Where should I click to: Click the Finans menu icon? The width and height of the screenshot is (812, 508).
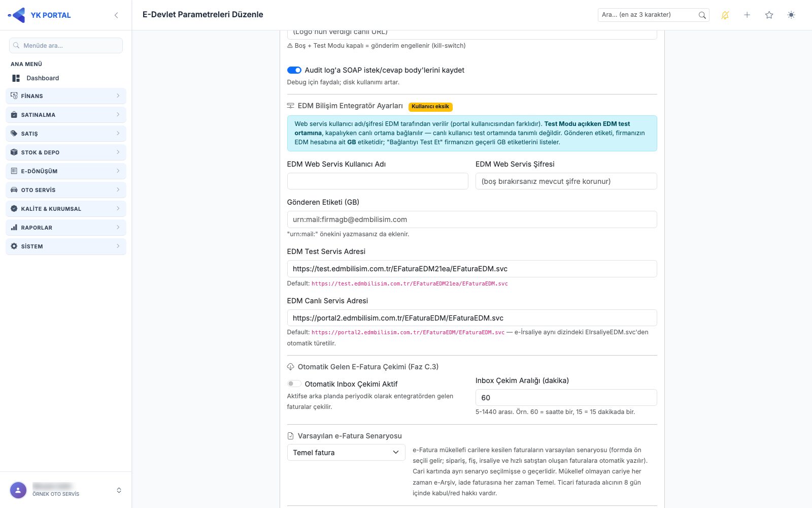tap(14, 96)
